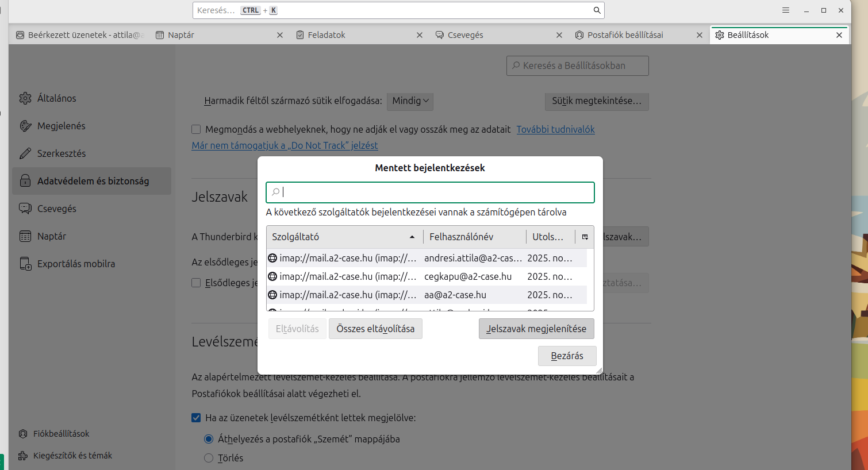
Task: Close the Naptár tab
Action: point(280,35)
